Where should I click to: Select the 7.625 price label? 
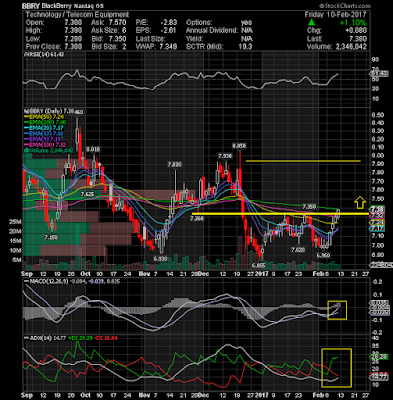tap(87, 194)
